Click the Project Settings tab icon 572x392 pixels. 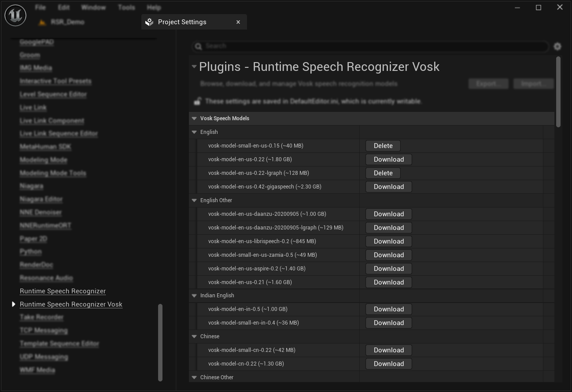point(149,22)
